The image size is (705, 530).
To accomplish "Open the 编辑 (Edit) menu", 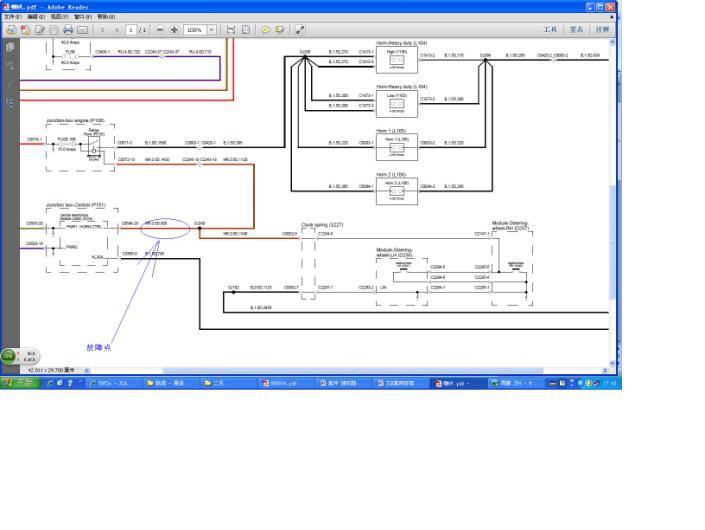I will tap(36, 17).
